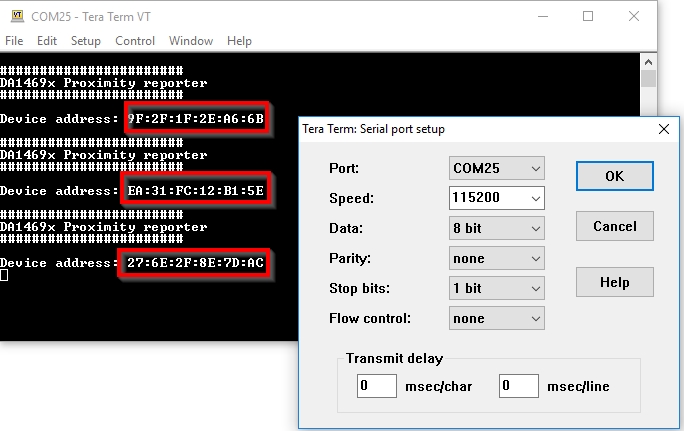Screen dimensions: 684x431
Task: Confirm serial port setup with OK
Action: [615, 176]
